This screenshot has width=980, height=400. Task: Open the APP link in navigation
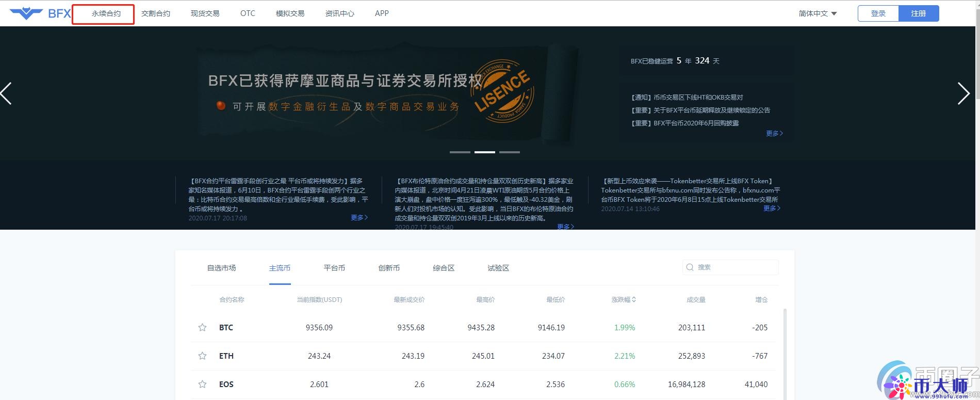pyautogui.click(x=382, y=13)
